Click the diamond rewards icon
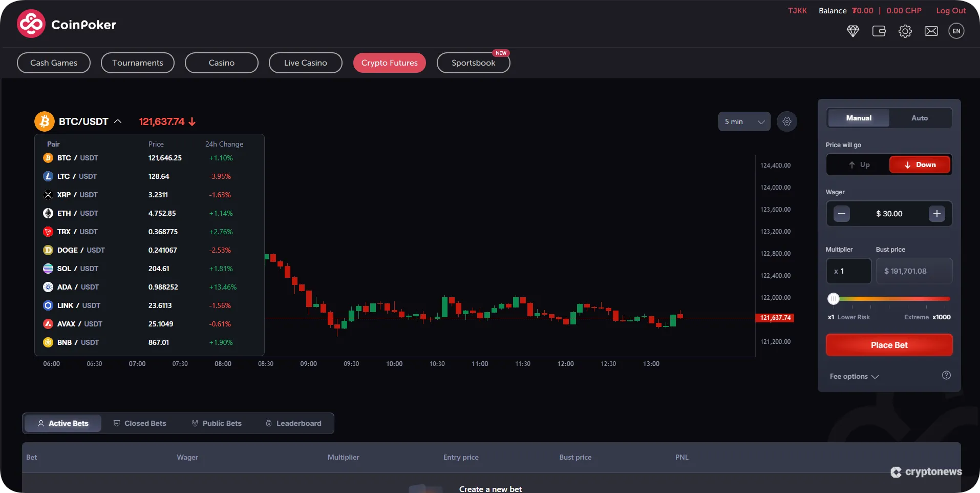 point(853,31)
